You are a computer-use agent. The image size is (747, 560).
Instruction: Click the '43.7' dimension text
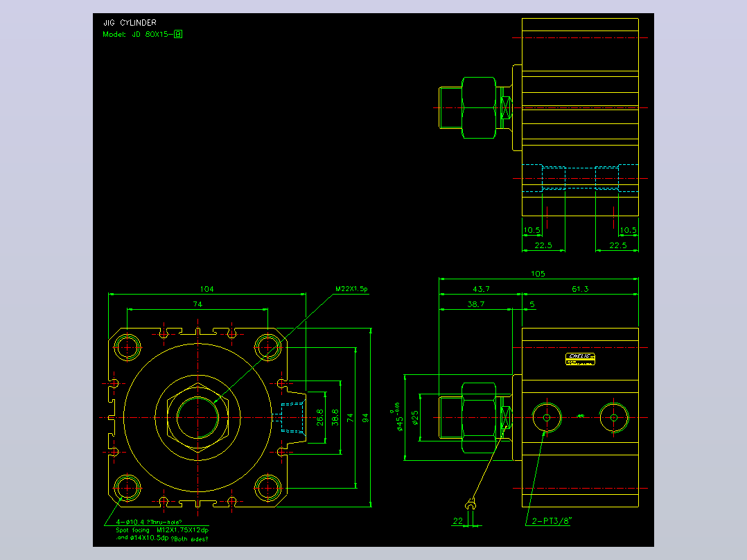point(481,289)
